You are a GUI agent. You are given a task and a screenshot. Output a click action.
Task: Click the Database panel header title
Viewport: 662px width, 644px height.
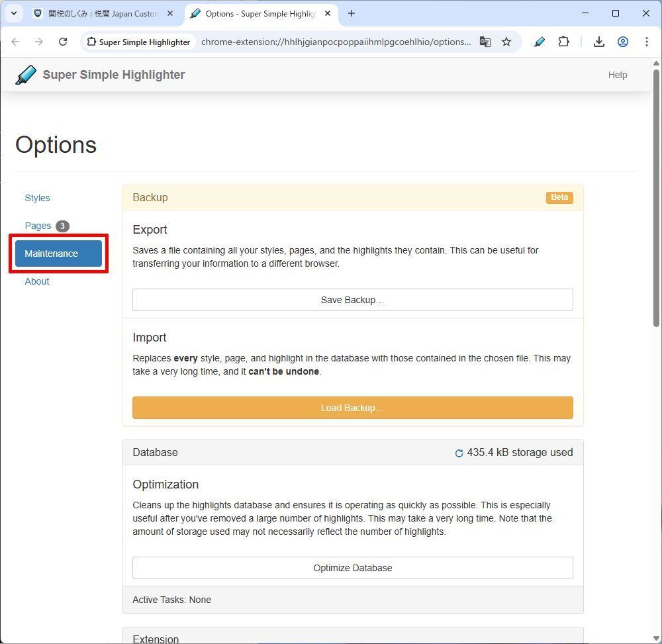pos(155,453)
